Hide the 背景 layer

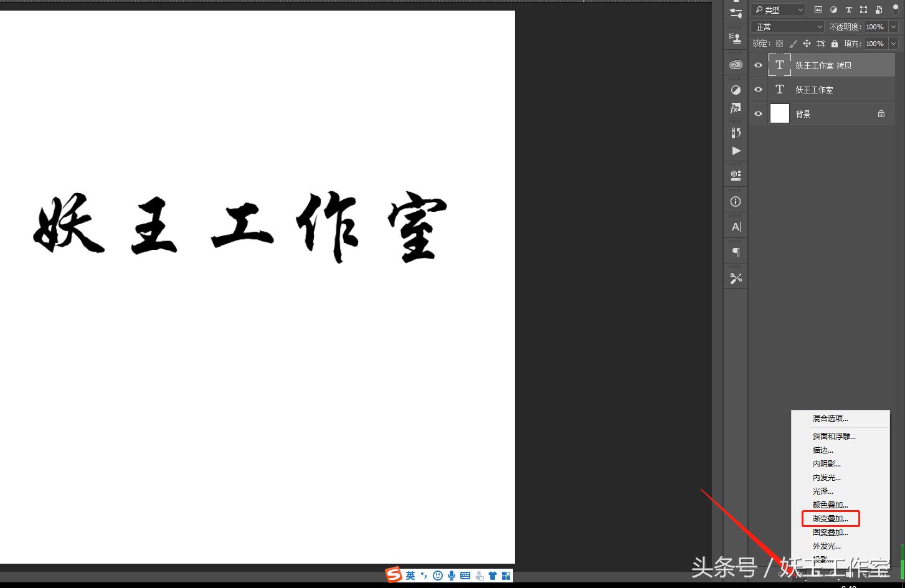[758, 113]
